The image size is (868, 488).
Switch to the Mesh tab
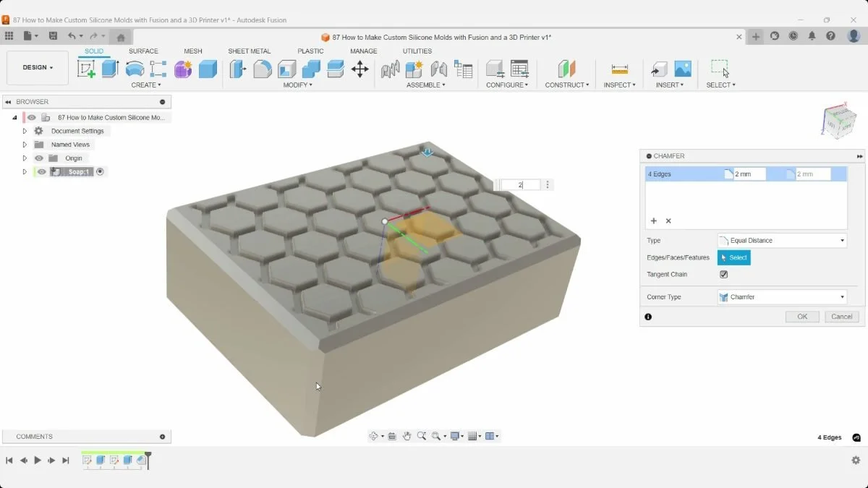[x=193, y=51]
